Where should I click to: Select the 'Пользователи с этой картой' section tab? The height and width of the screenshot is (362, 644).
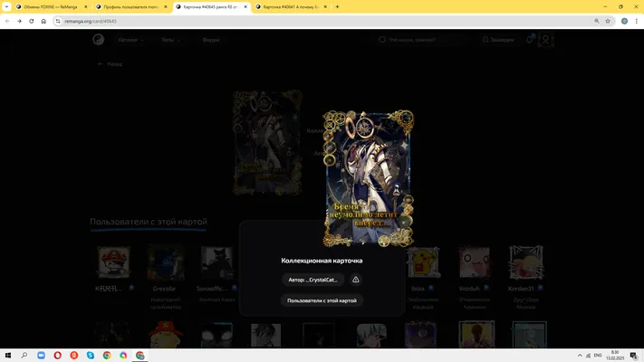[x=149, y=222]
